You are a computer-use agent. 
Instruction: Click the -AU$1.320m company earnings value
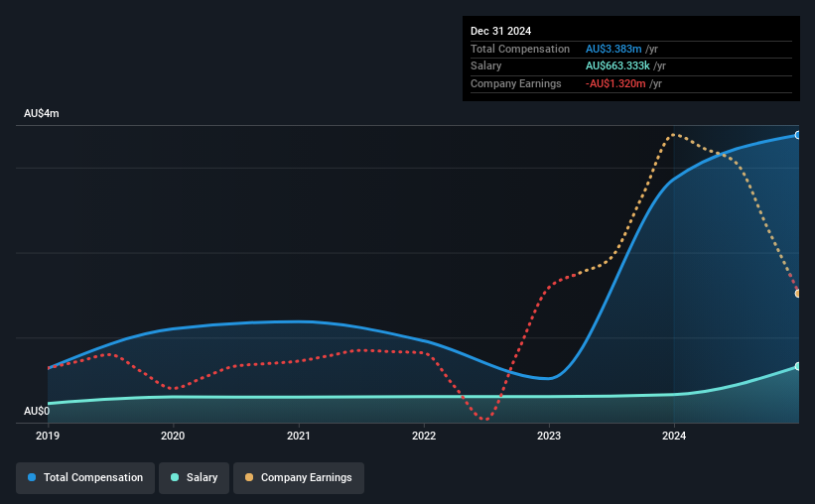coord(615,83)
